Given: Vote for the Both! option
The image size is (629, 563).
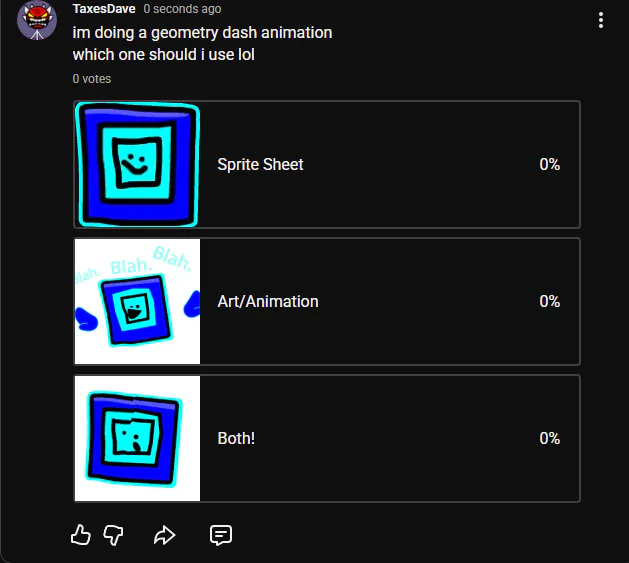Looking at the screenshot, I should [x=327, y=439].
